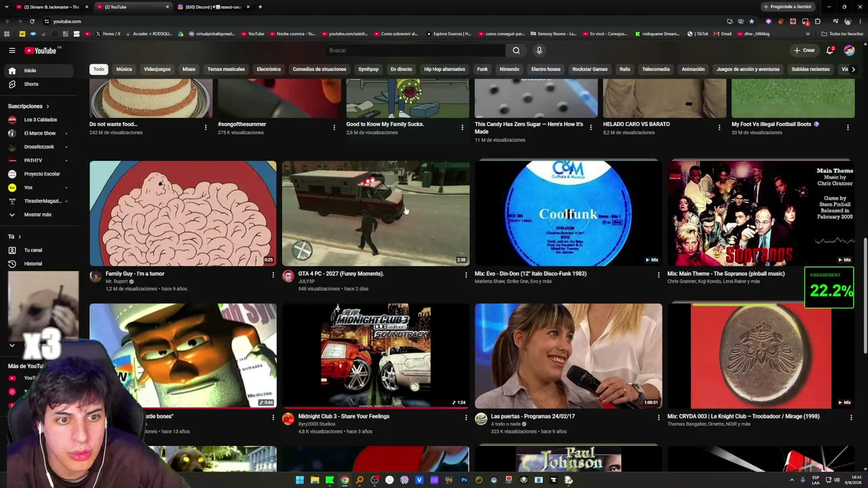Image resolution: width=868 pixels, height=488 pixels.
Task: Play the Coolfunk blue record thumbnail
Action: coord(568,213)
